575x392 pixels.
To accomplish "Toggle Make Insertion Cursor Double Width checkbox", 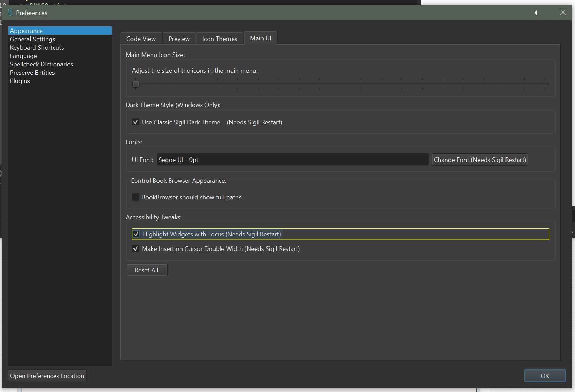I will (x=136, y=249).
